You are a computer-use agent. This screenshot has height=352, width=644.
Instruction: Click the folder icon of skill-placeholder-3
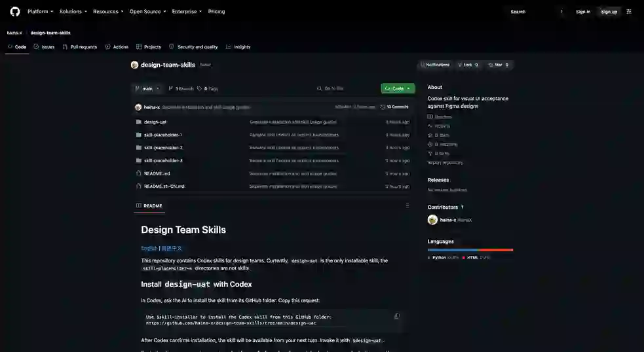tap(139, 160)
